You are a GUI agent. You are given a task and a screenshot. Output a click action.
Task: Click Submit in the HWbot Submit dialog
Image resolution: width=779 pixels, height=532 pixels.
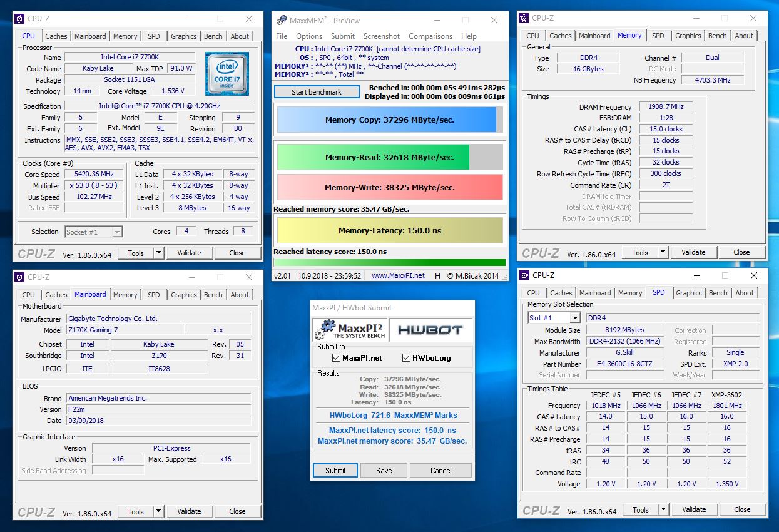[335, 471]
